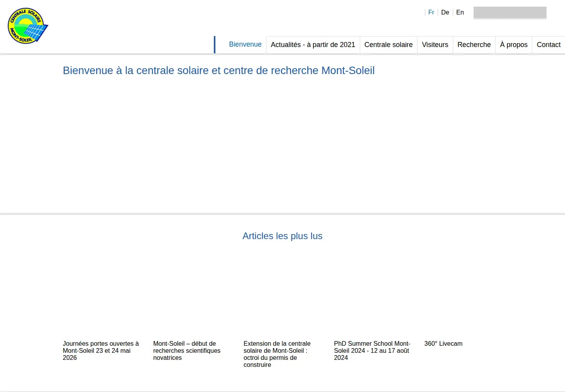The image size is (565, 392).
Task: Open article PhD Summer School Mont-Soleil 2024
Action: [x=372, y=350]
